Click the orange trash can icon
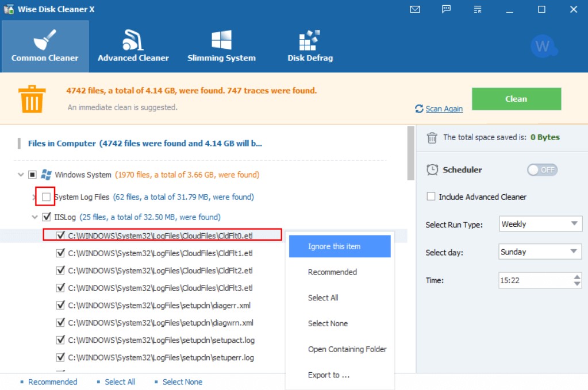Image resolution: width=588 pixels, height=390 pixels. (x=32, y=99)
